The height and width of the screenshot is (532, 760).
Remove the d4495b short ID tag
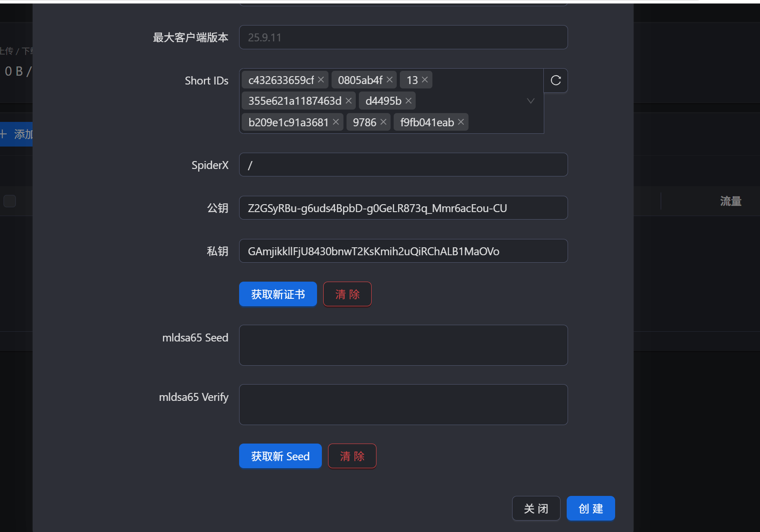(409, 101)
